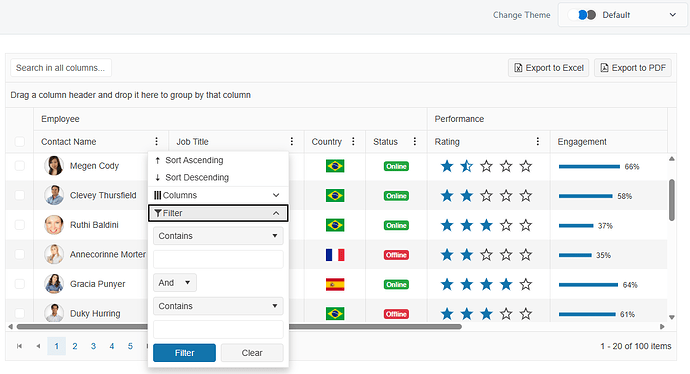
Task: Choose Sort Ascending
Action: pyautogui.click(x=218, y=160)
